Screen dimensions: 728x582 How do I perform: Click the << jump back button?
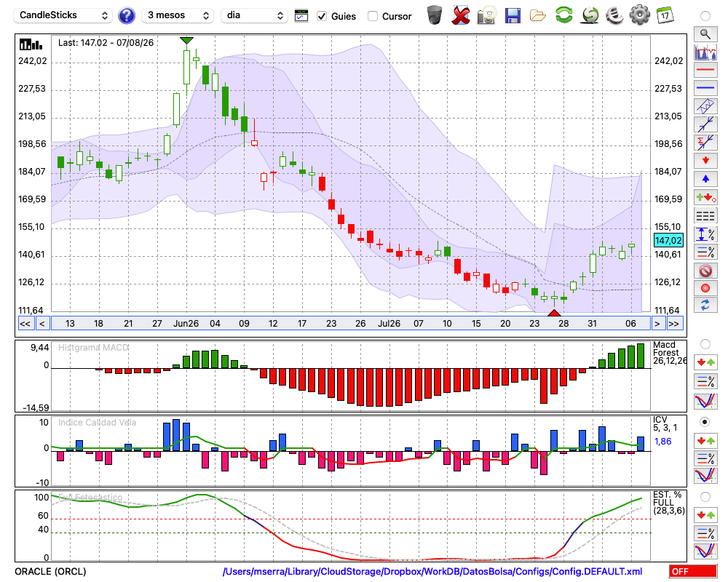pyautogui.click(x=25, y=324)
